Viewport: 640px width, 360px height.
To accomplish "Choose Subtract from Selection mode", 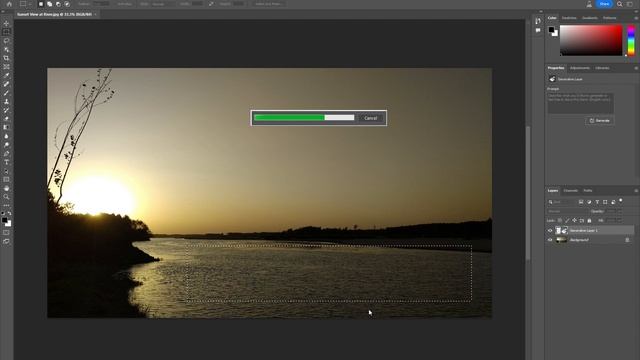I will pyautogui.click(x=58, y=4).
